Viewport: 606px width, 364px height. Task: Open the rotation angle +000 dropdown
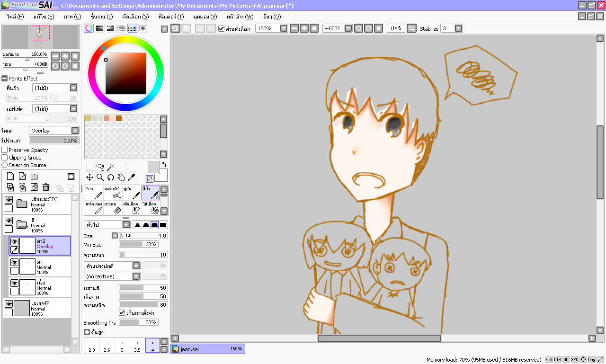(338, 28)
